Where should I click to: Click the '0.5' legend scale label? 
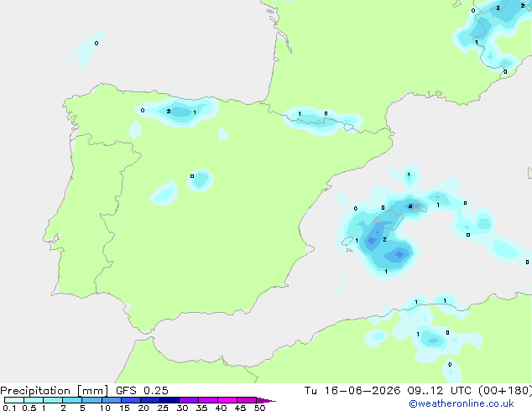click(29, 408)
